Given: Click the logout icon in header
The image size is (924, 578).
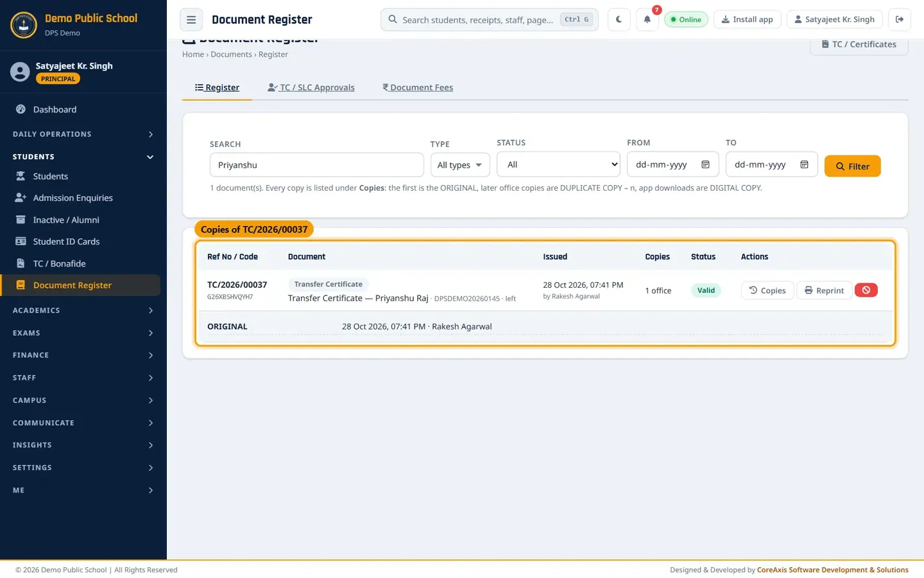Looking at the screenshot, I should (900, 19).
